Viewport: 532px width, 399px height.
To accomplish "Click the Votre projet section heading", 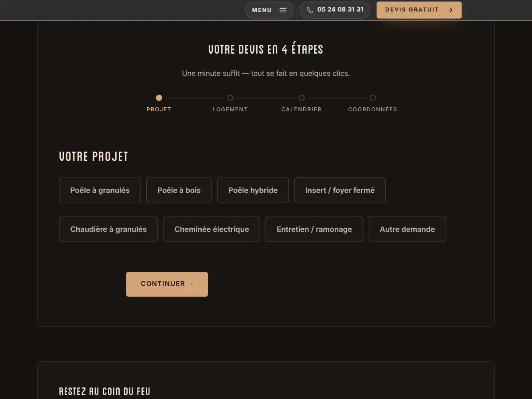I will pos(94,156).
